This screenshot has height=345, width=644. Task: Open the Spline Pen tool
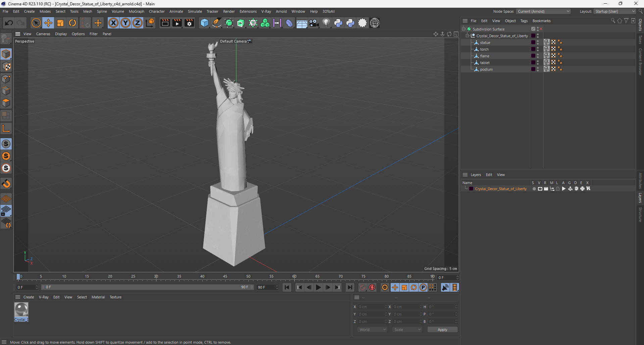click(217, 23)
